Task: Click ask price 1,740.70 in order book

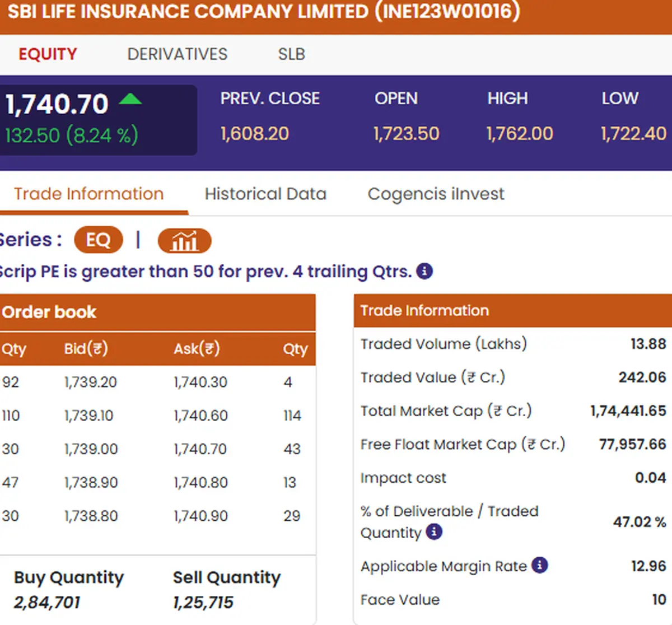Action: [x=200, y=449]
